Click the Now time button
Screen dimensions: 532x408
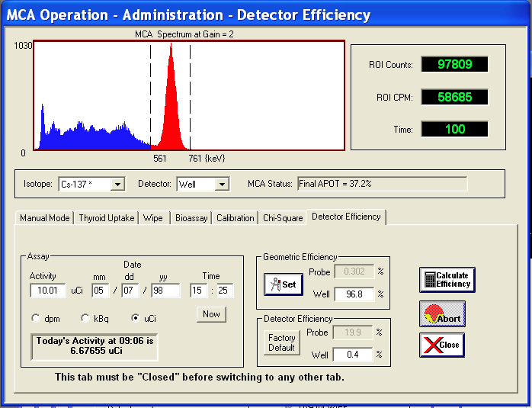[x=211, y=314]
